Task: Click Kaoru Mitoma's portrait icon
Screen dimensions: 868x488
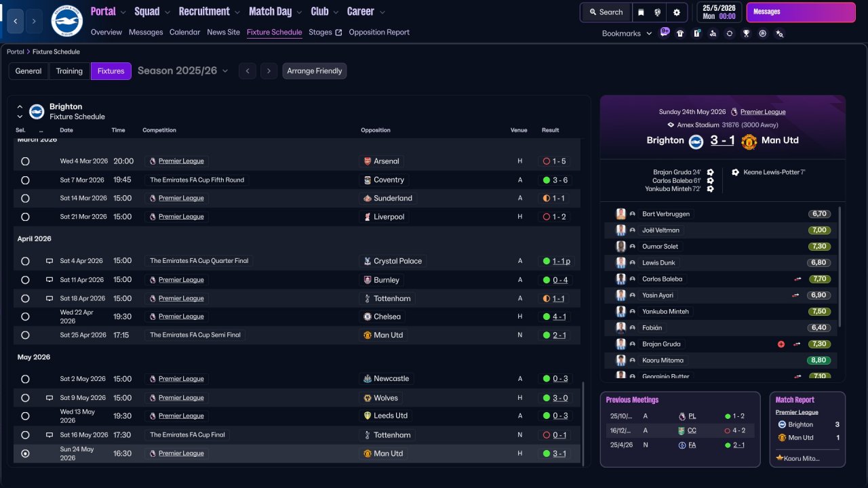Action: (x=620, y=361)
